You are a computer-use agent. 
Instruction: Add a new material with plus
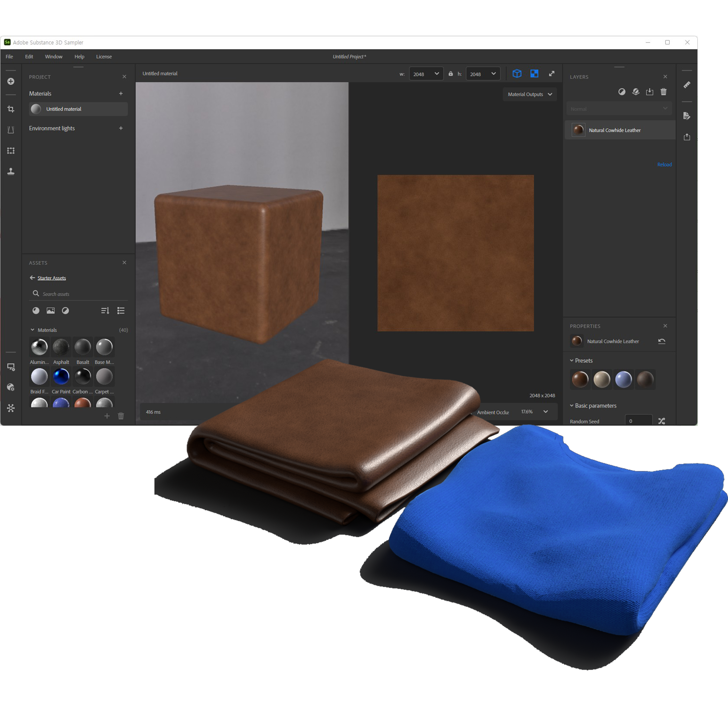pyautogui.click(x=121, y=93)
